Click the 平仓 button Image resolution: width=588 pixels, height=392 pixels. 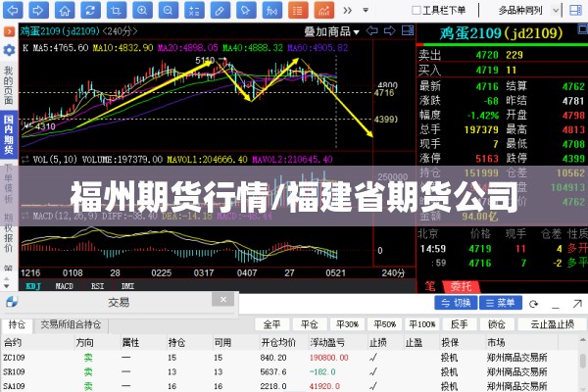click(310, 324)
